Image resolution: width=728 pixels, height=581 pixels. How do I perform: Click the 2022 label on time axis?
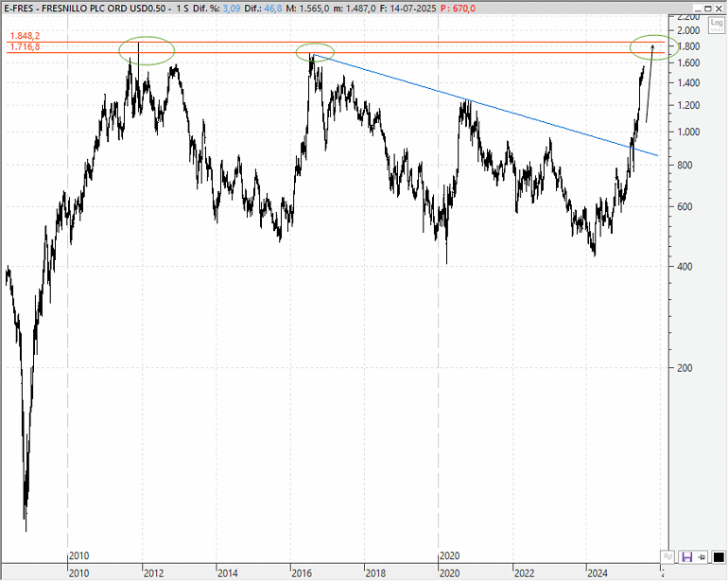click(524, 573)
